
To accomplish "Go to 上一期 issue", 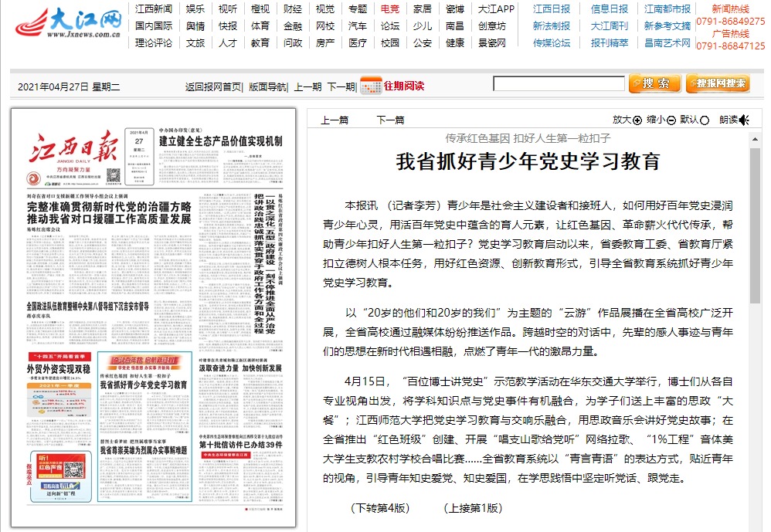I will coord(307,87).
